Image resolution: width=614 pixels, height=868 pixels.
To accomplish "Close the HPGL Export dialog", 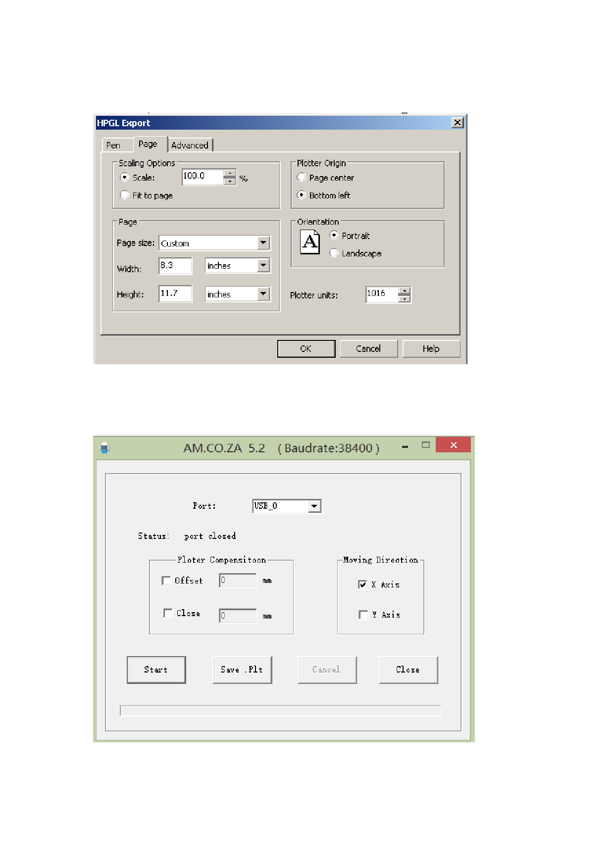I will point(458,123).
